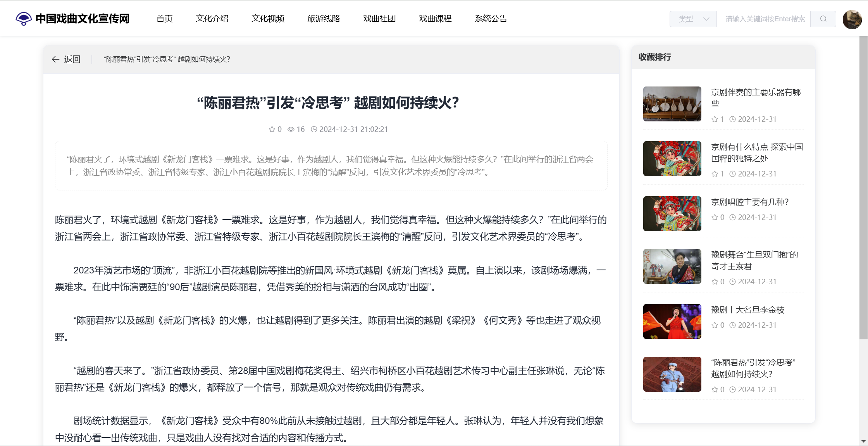Open the 文化介绍 menu item

(212, 19)
